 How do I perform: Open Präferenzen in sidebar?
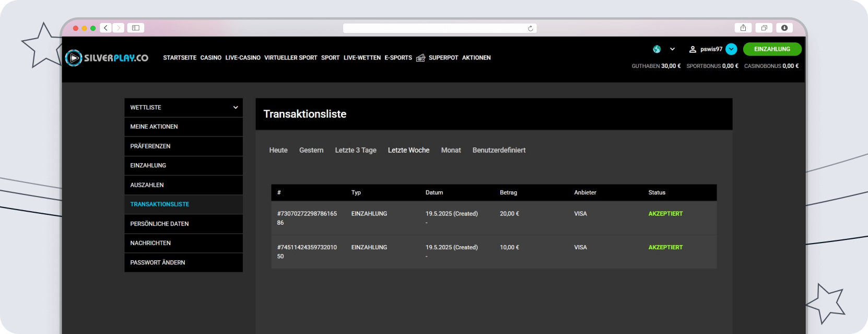tap(183, 146)
